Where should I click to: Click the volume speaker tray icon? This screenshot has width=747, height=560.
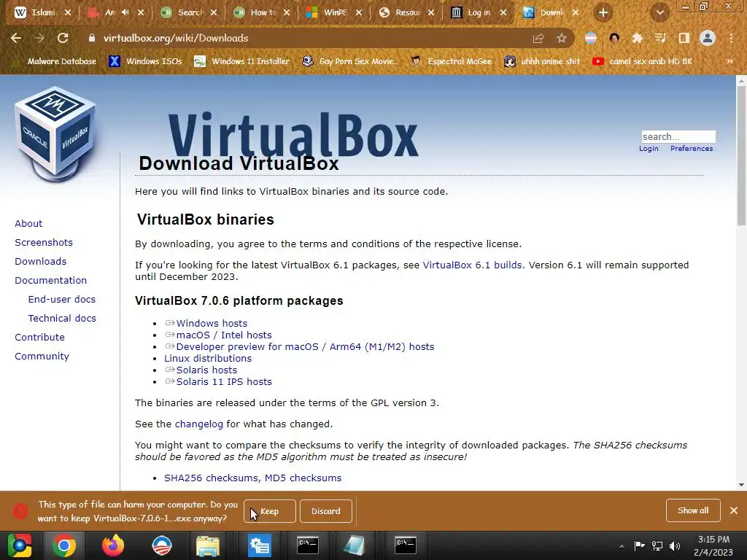[675, 545]
